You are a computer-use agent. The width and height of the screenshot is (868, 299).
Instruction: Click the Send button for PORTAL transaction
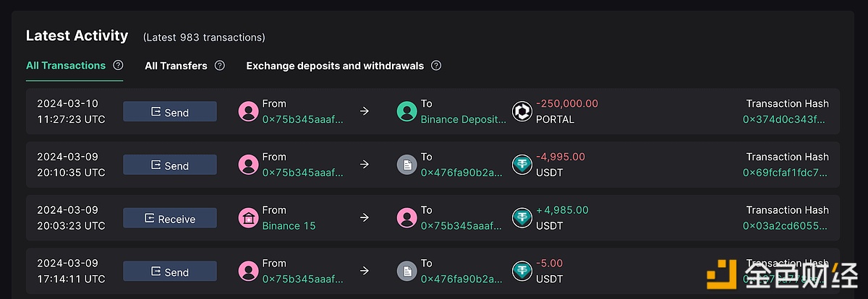170,112
